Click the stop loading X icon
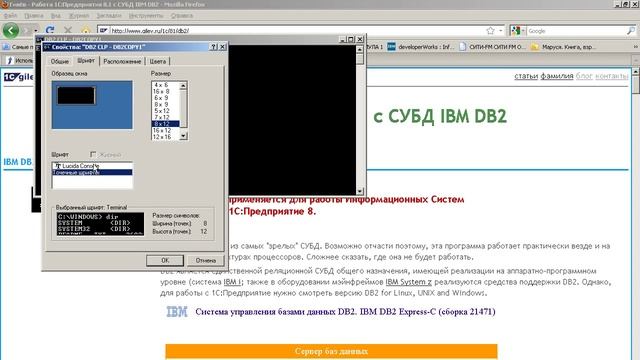 tap(68, 31)
